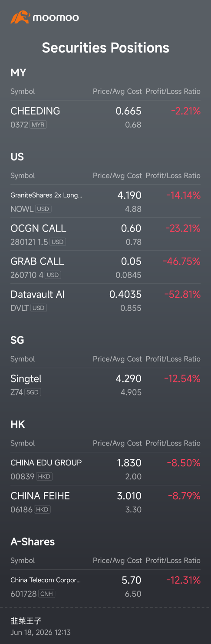Image resolution: width=211 pixels, height=644 pixels.
Task: Tap the HKD badge beside 00839
Action: click(44, 477)
